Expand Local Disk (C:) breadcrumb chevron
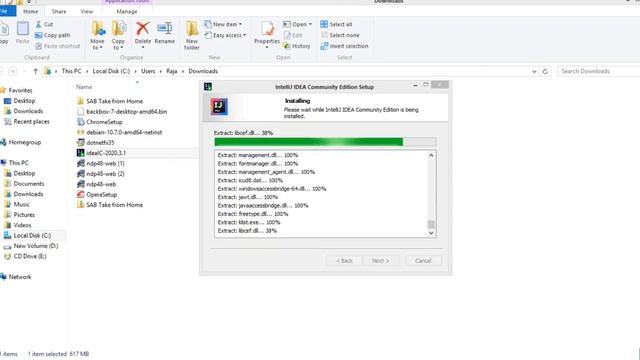Image resolution: width=640 pixels, height=360 pixels. tap(136, 71)
